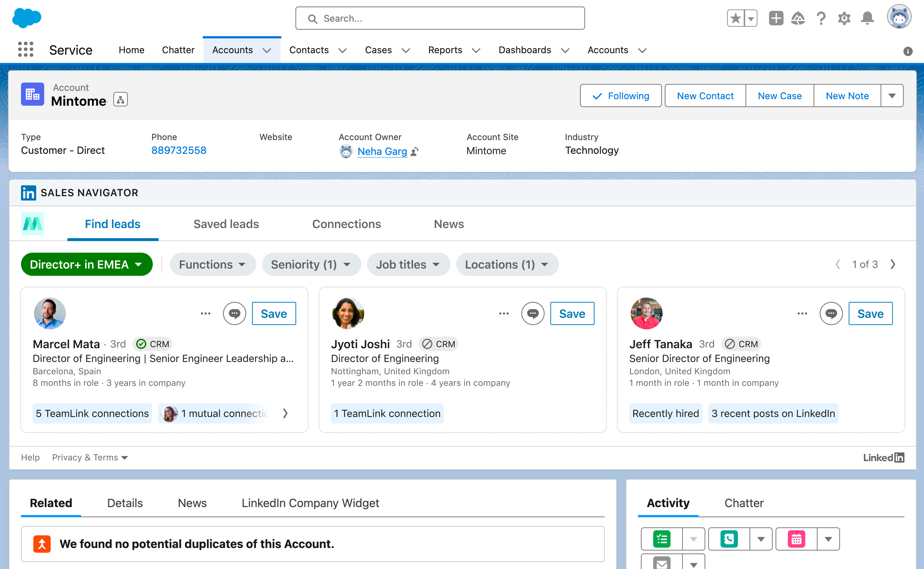Click the Account building icon
Viewport: 924px width, 569px height.
(32, 94)
